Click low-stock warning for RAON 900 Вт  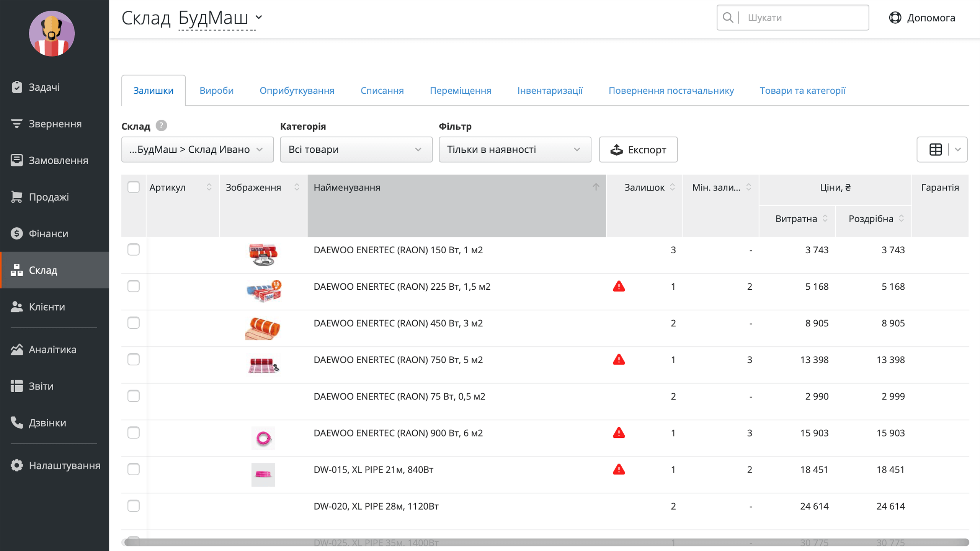619,433
